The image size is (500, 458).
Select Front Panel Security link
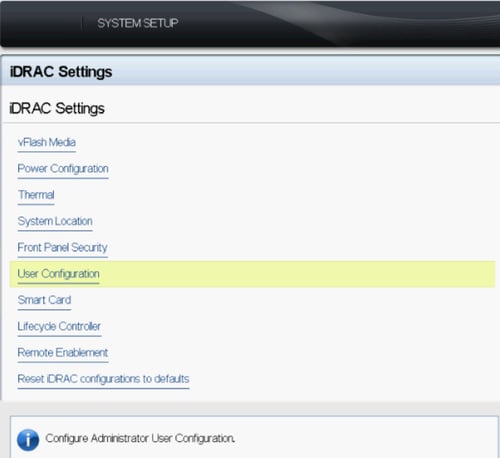[62, 248]
